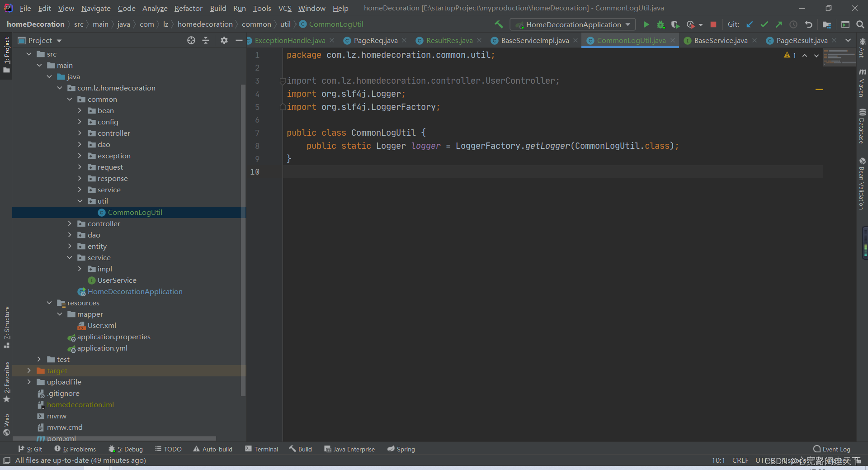Collapse the common package
The width and height of the screenshot is (868, 470).
click(70, 99)
